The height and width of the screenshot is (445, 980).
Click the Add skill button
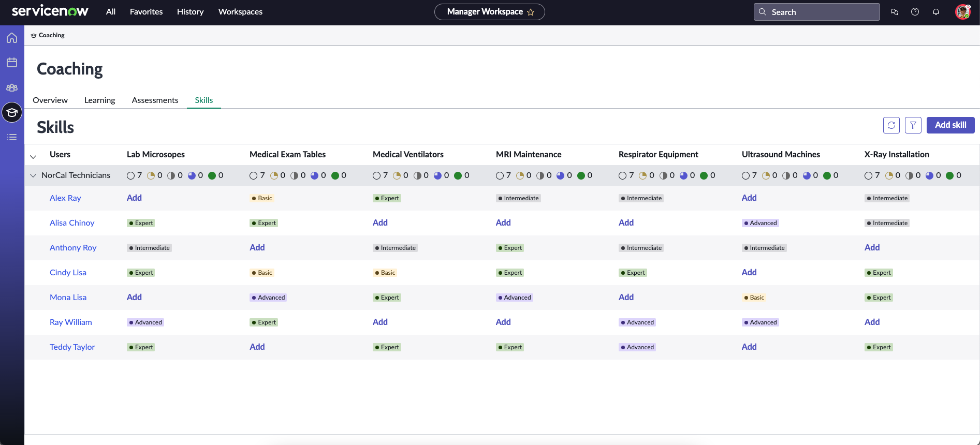(950, 125)
